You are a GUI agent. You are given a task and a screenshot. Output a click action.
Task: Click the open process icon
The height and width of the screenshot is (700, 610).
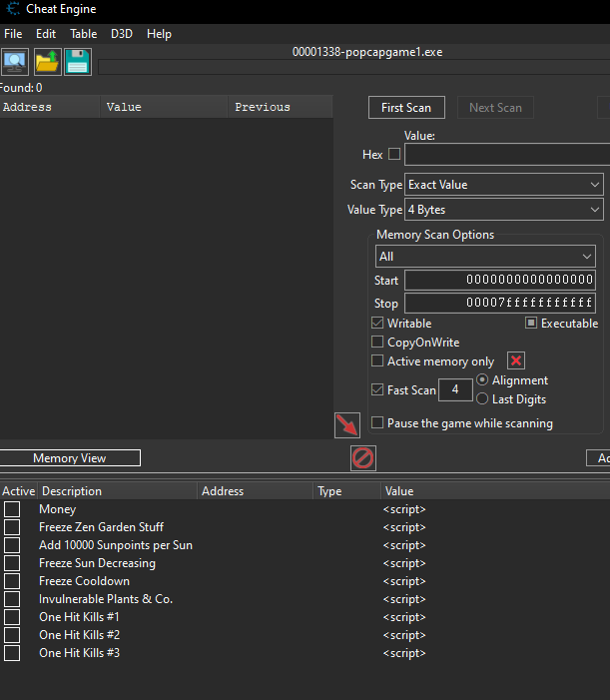click(x=15, y=62)
